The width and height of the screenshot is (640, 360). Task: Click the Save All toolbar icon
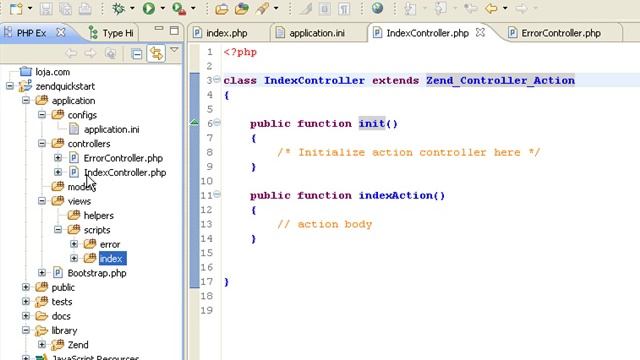coord(65,8)
